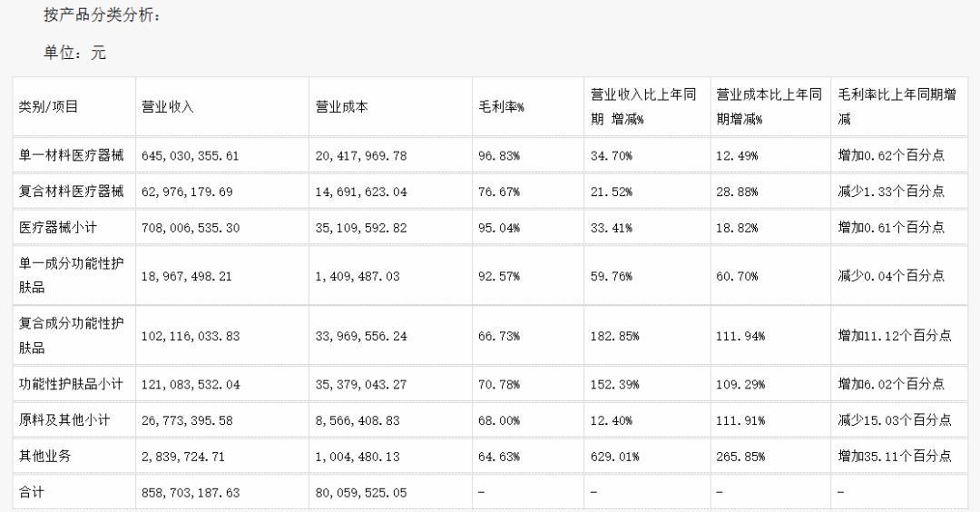
Task: Click the 其他业务 row label
Action: [45, 456]
